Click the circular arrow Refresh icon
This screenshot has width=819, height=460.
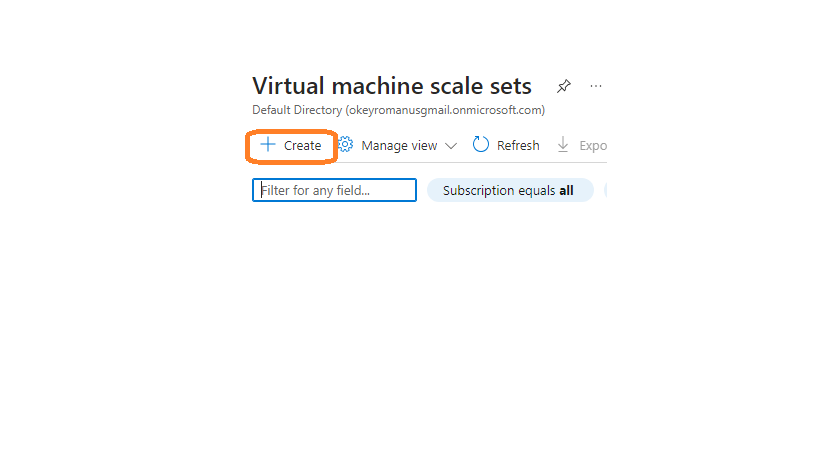tap(481, 144)
